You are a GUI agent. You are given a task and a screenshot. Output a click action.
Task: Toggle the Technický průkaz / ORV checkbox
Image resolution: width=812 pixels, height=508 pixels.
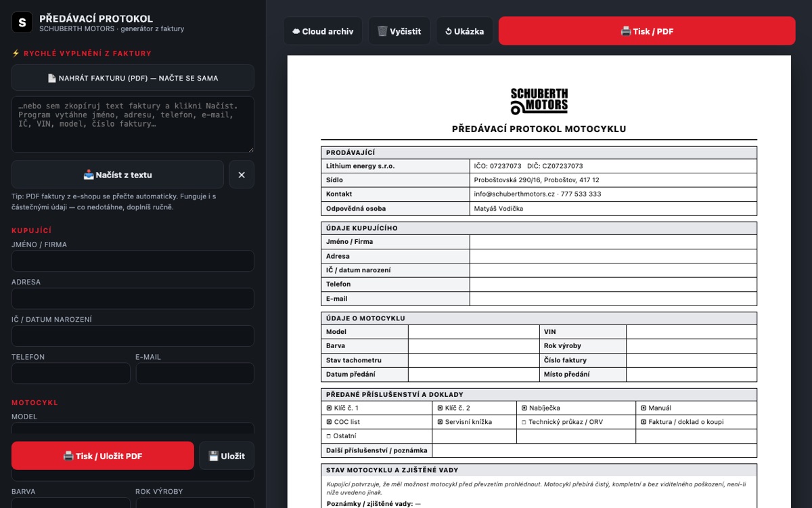[x=524, y=422]
